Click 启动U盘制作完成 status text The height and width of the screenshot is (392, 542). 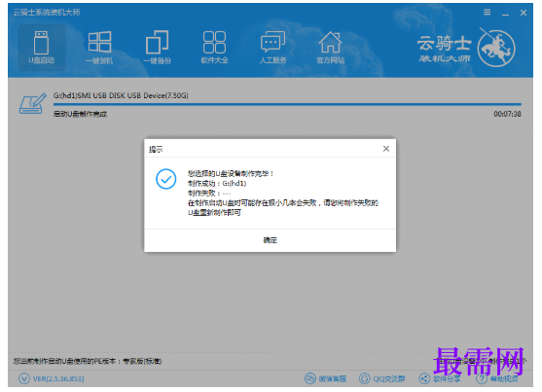coord(80,114)
